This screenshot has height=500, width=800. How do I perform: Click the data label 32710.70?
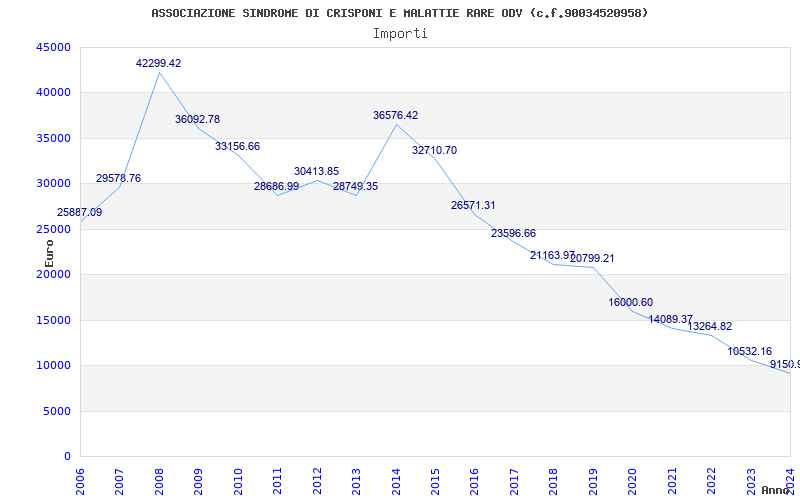[x=435, y=150]
